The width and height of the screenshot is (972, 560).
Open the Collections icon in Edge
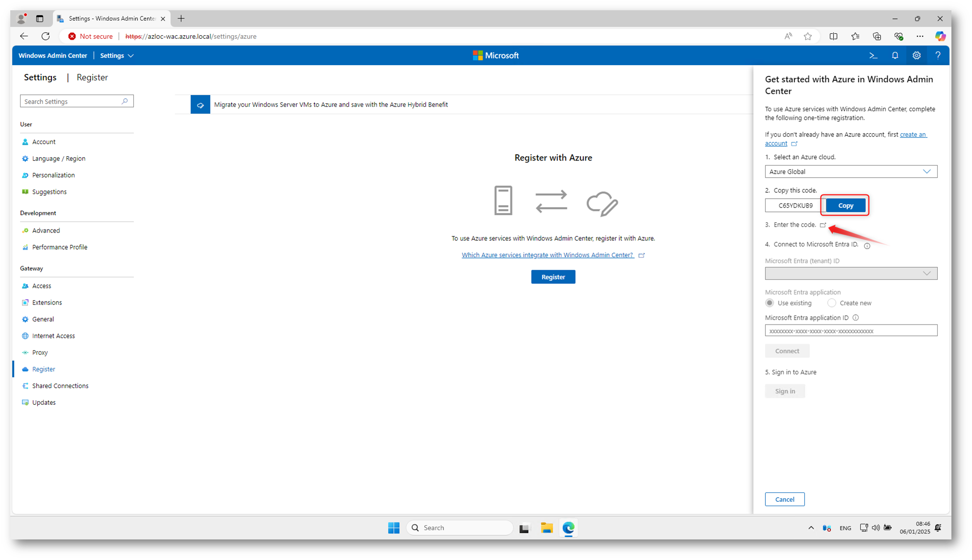(x=876, y=36)
